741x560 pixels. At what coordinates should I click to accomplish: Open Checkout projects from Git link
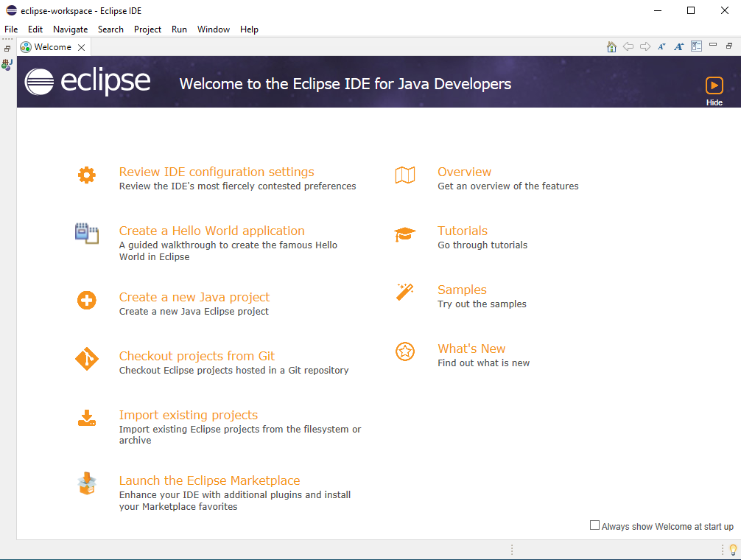pos(197,356)
